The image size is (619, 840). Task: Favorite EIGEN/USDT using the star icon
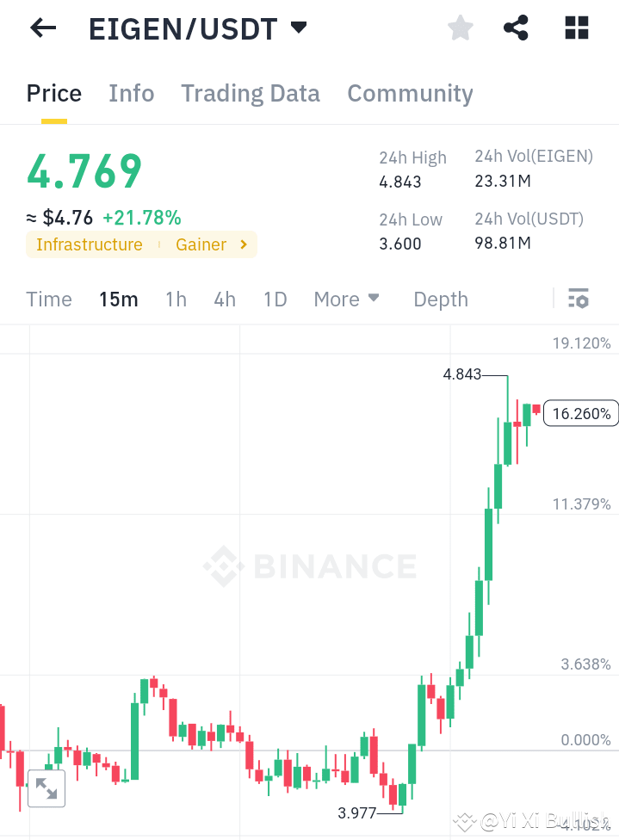[x=460, y=28]
